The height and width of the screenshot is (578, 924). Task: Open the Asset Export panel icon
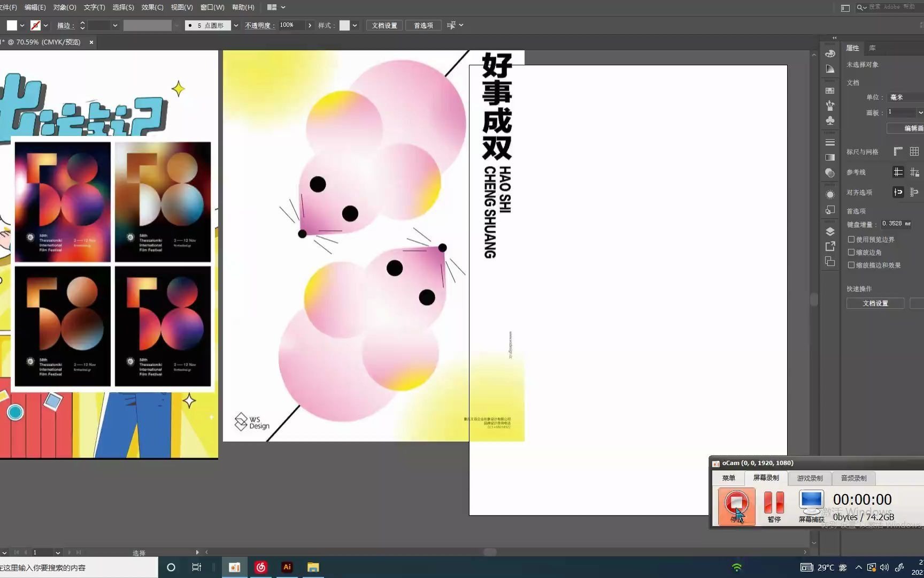(830, 246)
